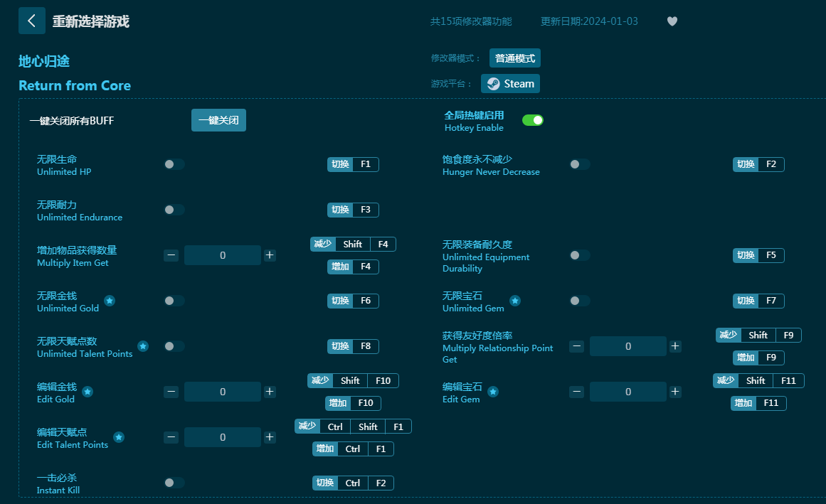
Task: Disable the Hotkey Enable toggle
Action: (x=532, y=120)
